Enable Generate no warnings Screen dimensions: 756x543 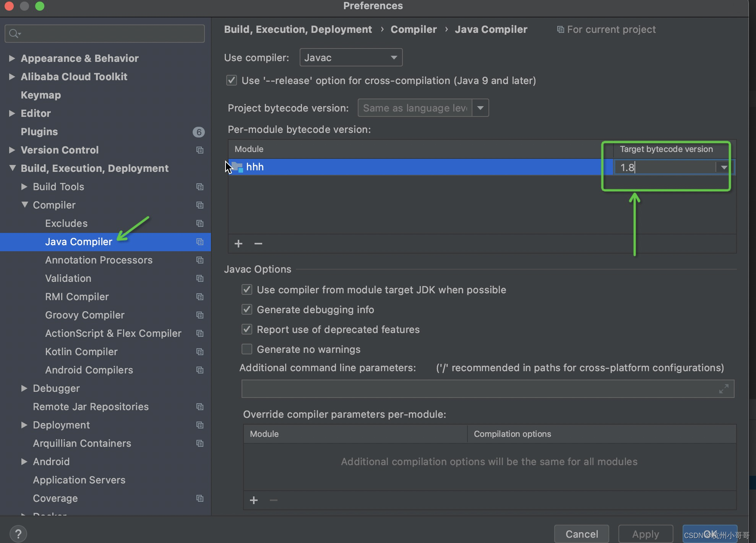(x=247, y=349)
